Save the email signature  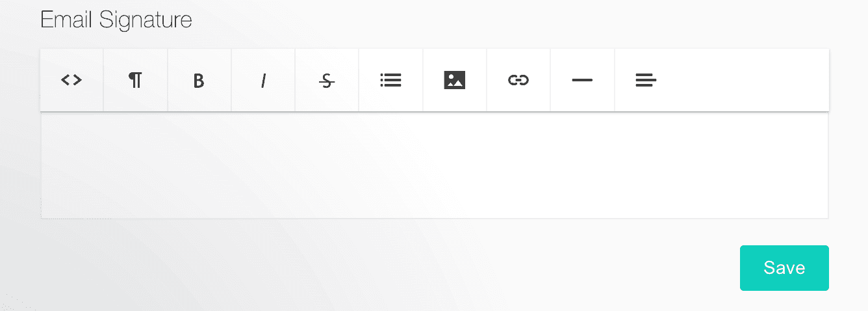pos(784,268)
